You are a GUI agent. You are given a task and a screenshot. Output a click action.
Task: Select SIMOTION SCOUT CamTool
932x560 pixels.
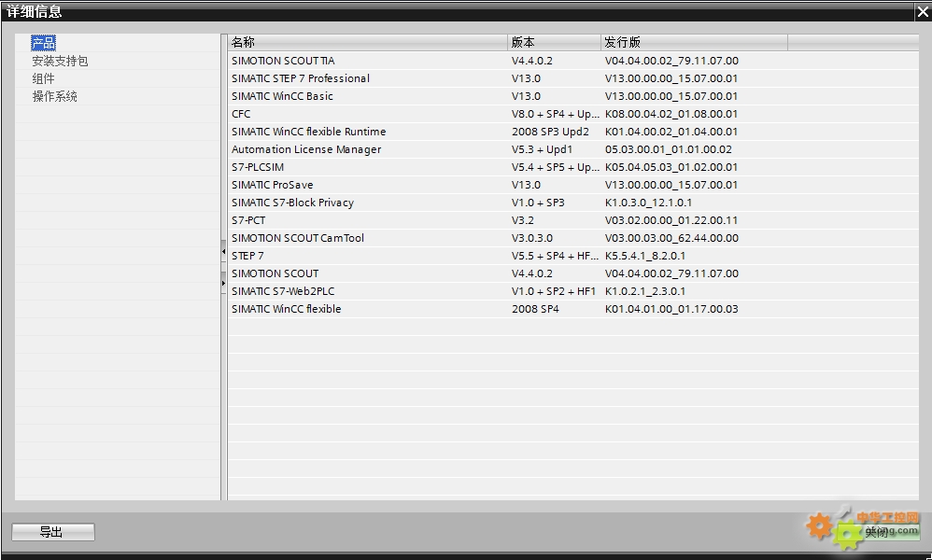[298, 238]
